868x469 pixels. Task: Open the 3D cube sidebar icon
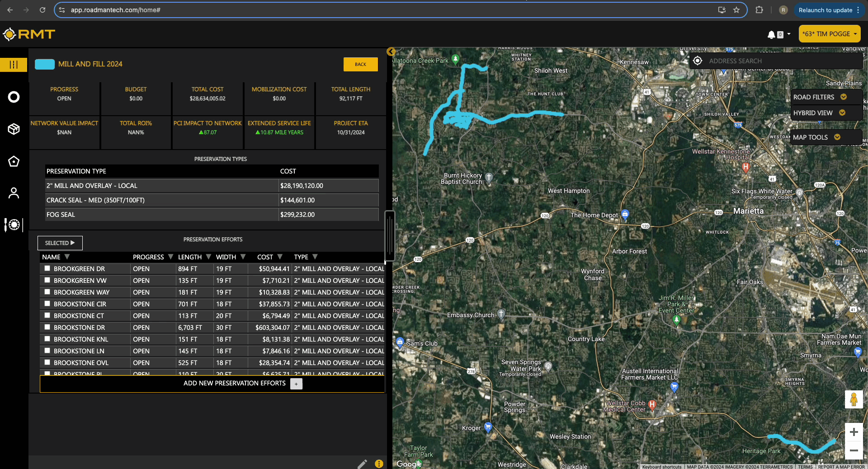pyautogui.click(x=14, y=129)
